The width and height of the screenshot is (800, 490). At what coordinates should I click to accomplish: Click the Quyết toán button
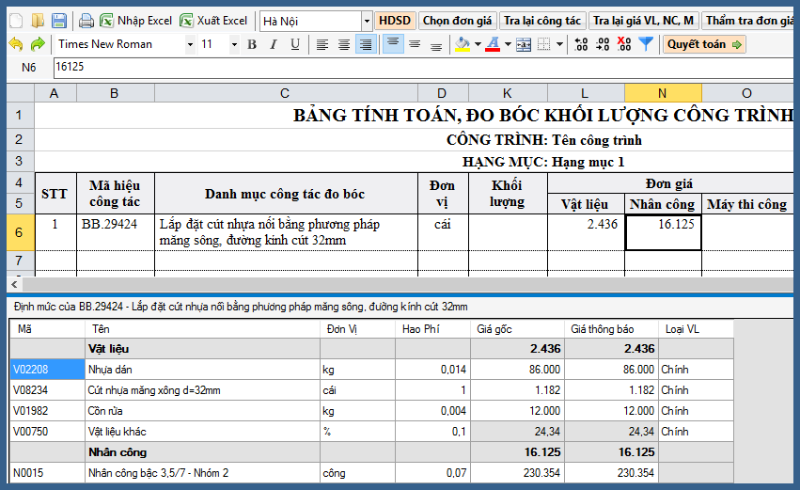pos(704,44)
